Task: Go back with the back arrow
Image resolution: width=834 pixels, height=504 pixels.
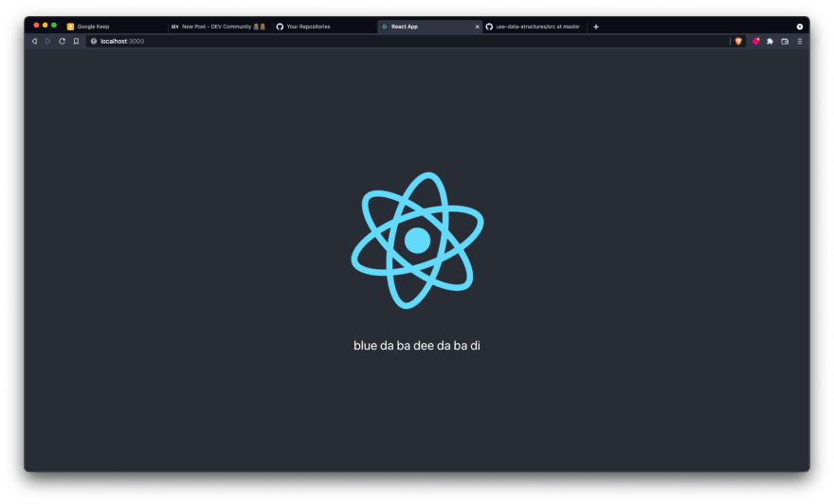Action: (x=34, y=41)
